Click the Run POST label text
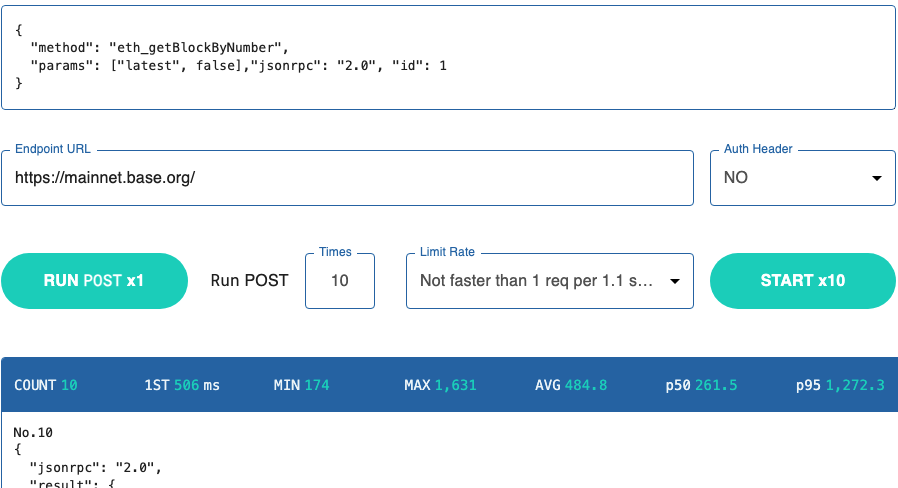This screenshot has width=898, height=488. click(x=249, y=281)
